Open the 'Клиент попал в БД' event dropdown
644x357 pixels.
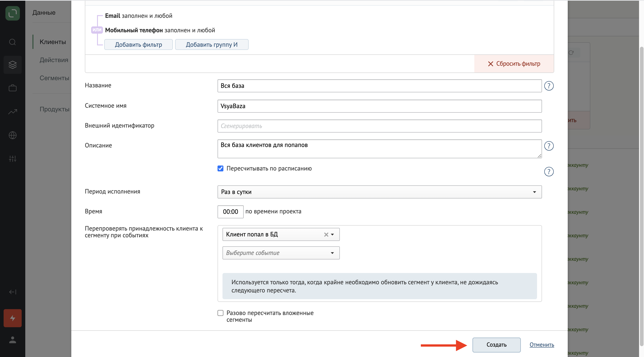pos(281,234)
